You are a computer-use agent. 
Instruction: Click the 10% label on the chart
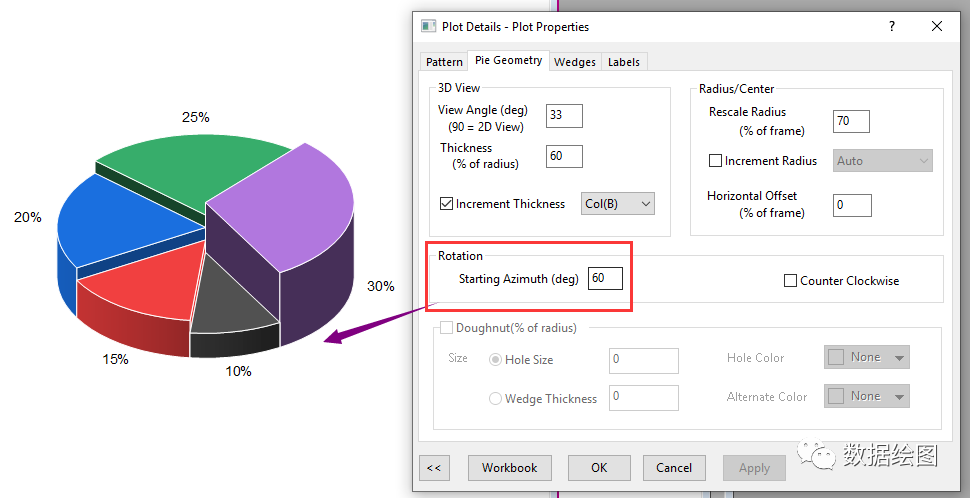pos(238,371)
